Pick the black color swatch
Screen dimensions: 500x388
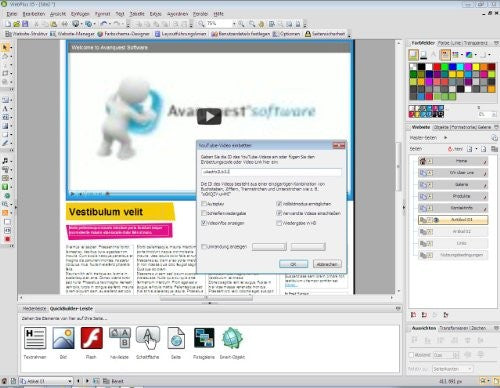pos(421,67)
